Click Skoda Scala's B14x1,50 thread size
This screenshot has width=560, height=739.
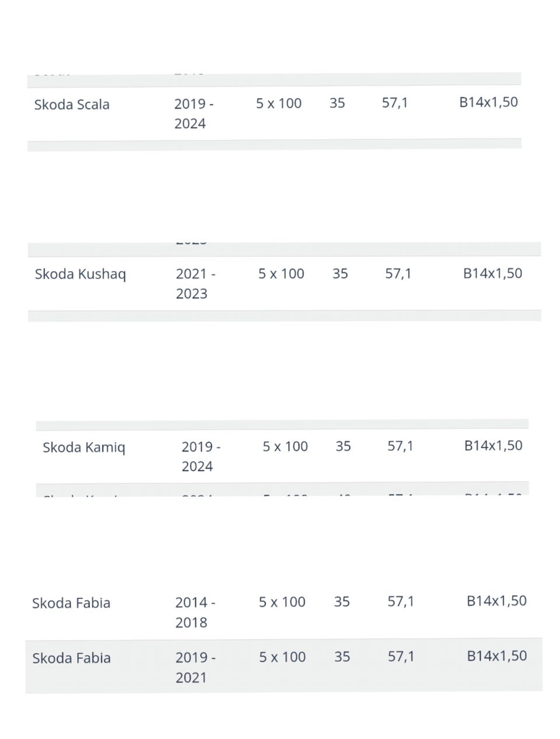(x=488, y=102)
